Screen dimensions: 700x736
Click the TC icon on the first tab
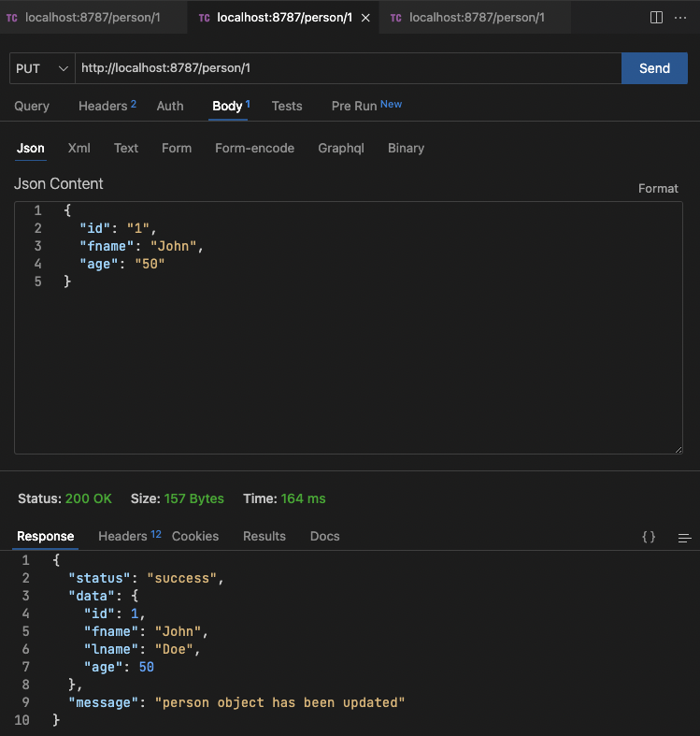(x=12, y=18)
